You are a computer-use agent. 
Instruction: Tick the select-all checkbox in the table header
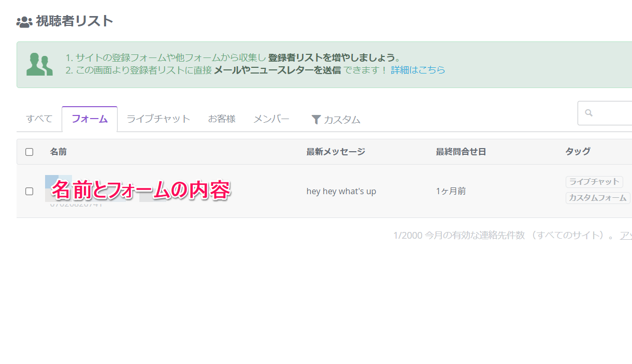pyautogui.click(x=30, y=152)
